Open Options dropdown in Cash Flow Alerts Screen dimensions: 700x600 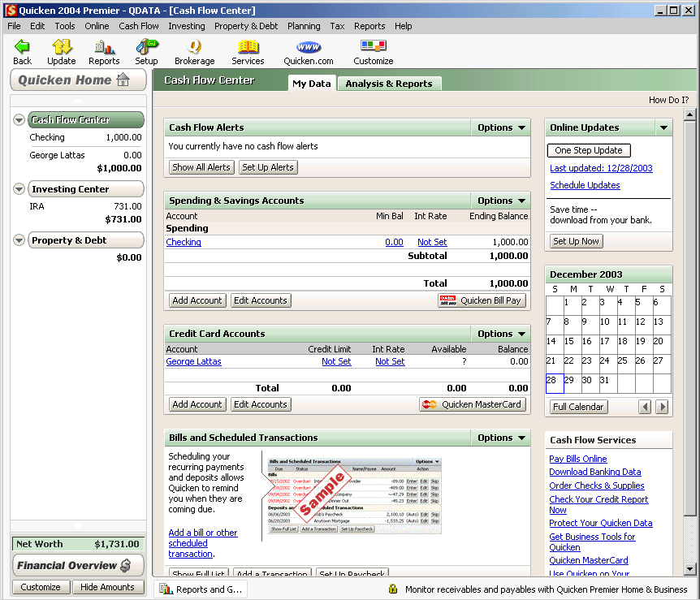coord(500,127)
